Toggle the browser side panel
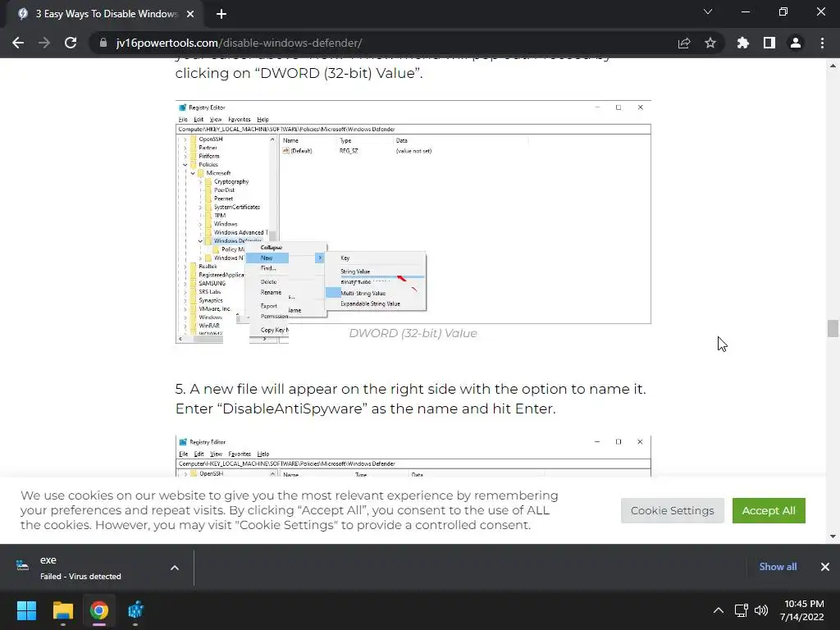This screenshot has height=630, width=840. [769, 43]
